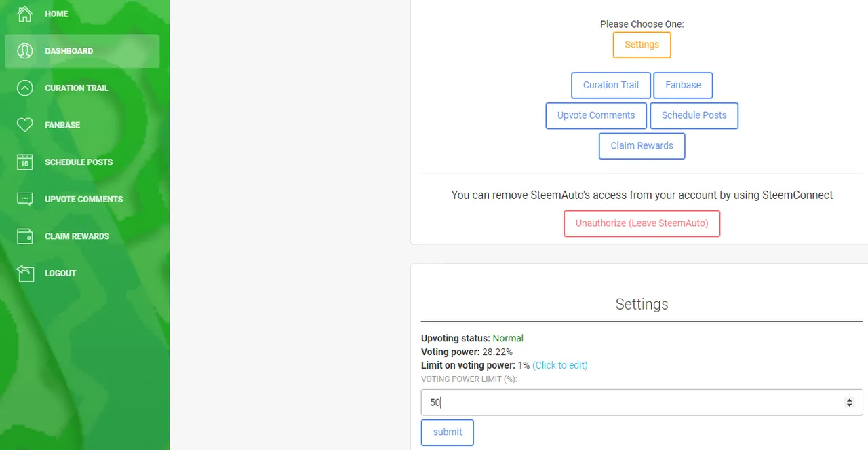The image size is (868, 450).
Task: Click the Upvote Comments speech bubble icon
Action: pyautogui.click(x=24, y=199)
